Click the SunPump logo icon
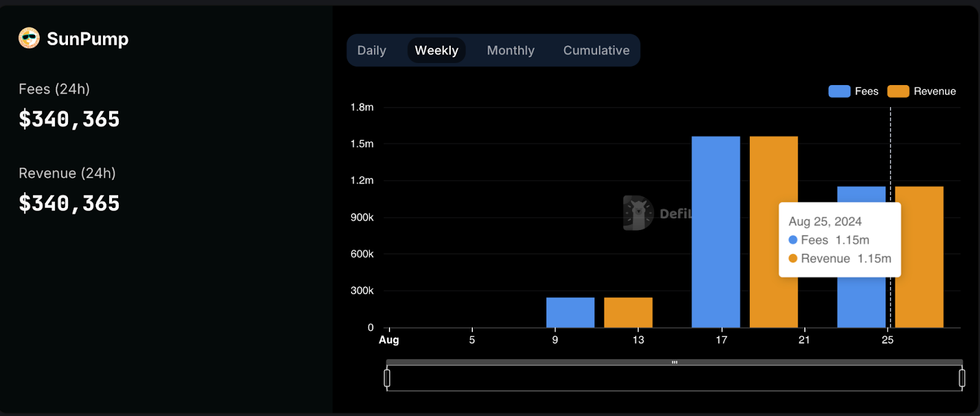980x416 pixels. tap(29, 38)
